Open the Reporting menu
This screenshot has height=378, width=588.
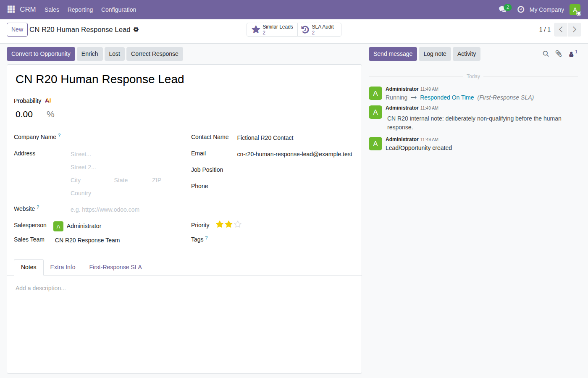pos(80,9)
